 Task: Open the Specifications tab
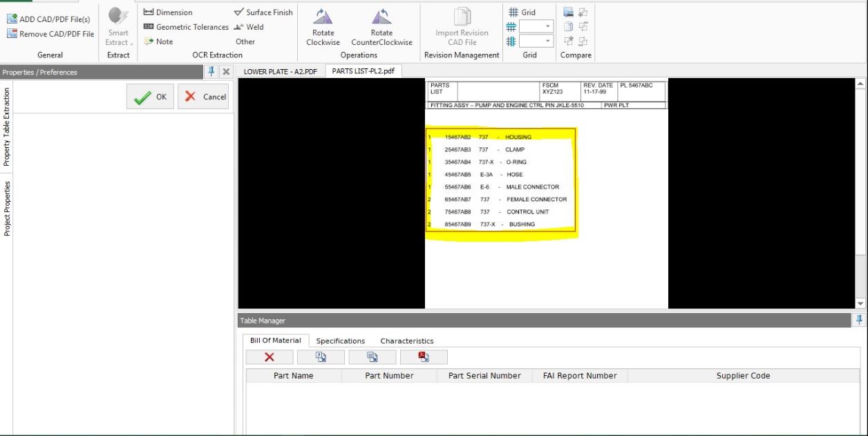(x=341, y=341)
